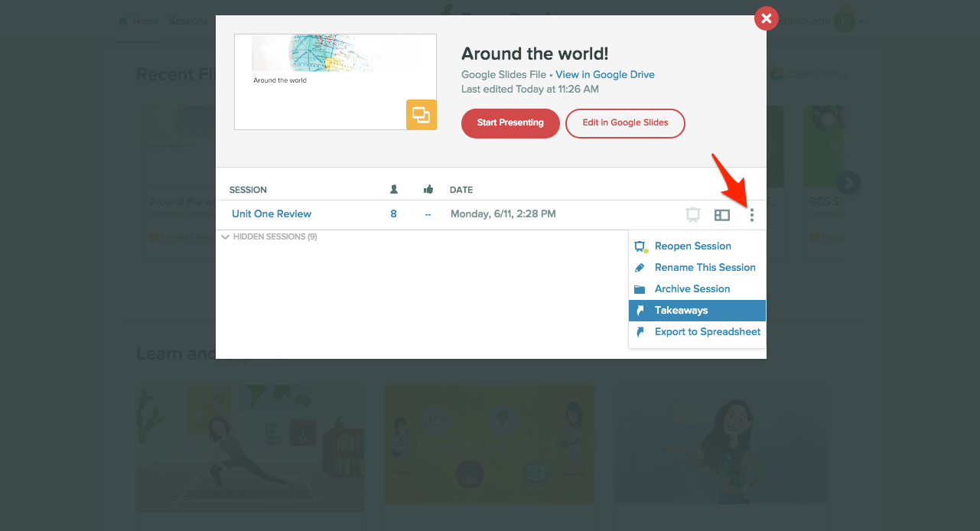Click the participants column header icon
The width and height of the screenshot is (980, 531).
tap(394, 189)
